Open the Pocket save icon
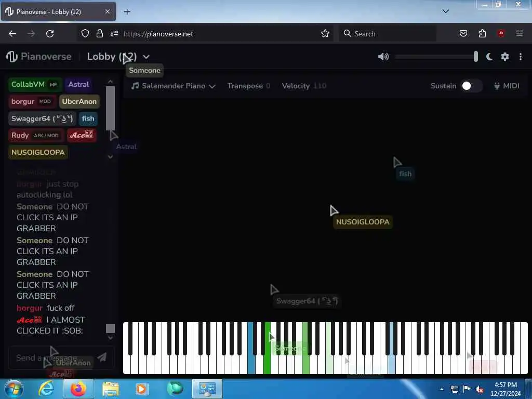The width and height of the screenshot is (532, 399). click(x=463, y=33)
